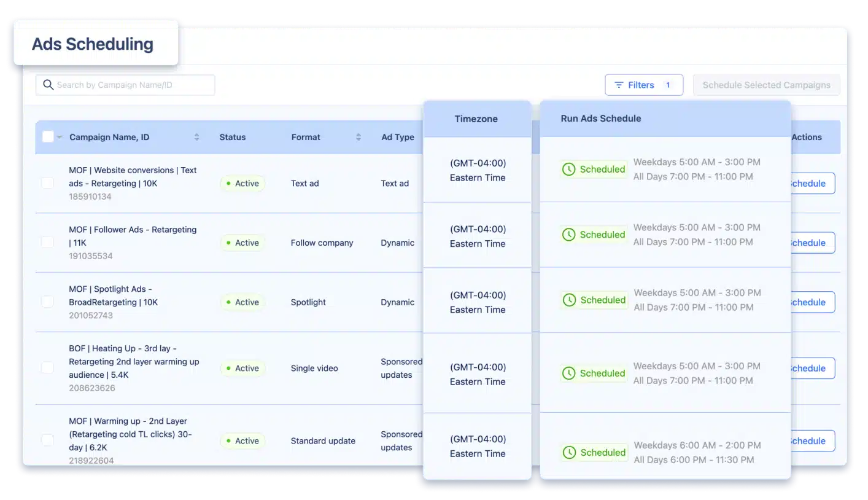Open the Filters button
This screenshot has height=500, width=868.
tap(643, 85)
